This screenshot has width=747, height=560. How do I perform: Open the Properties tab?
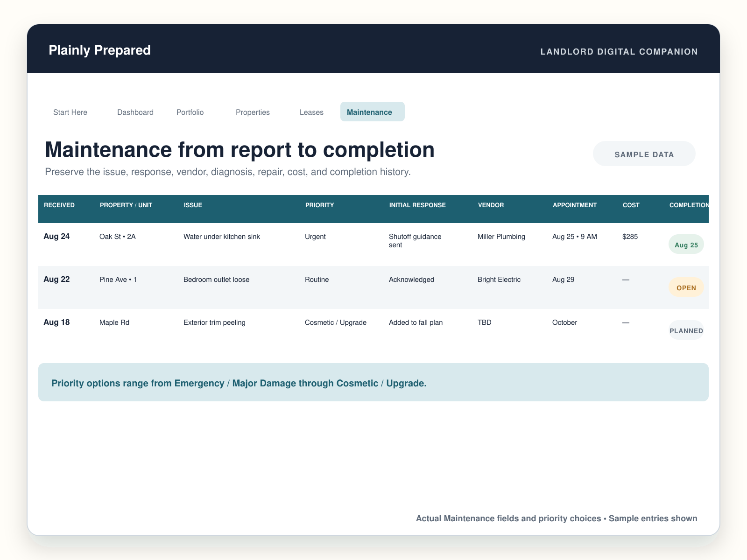coord(253,112)
